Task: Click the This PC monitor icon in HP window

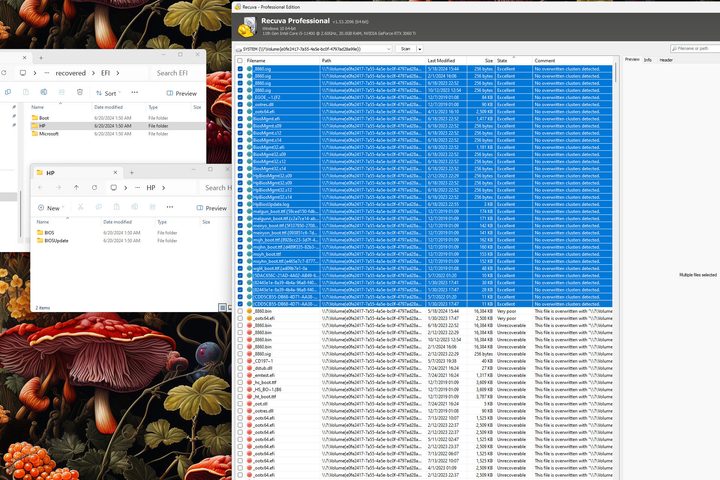Action: 113,187
